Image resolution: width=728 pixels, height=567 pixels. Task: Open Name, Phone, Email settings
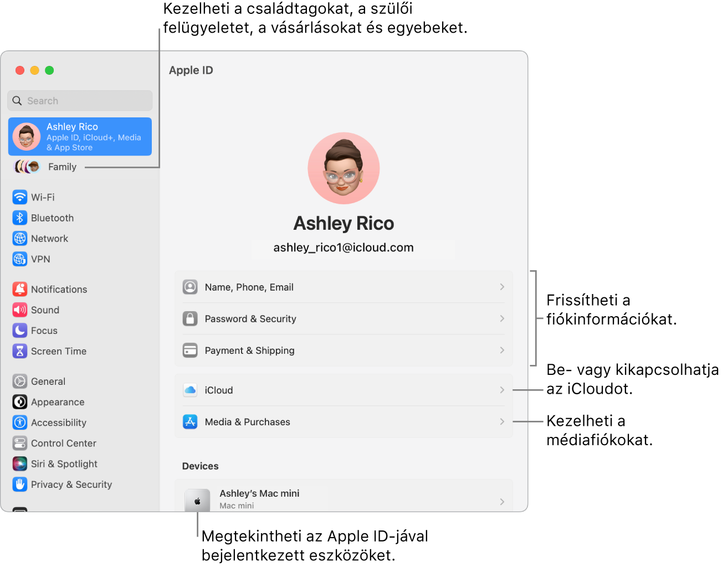coord(344,287)
